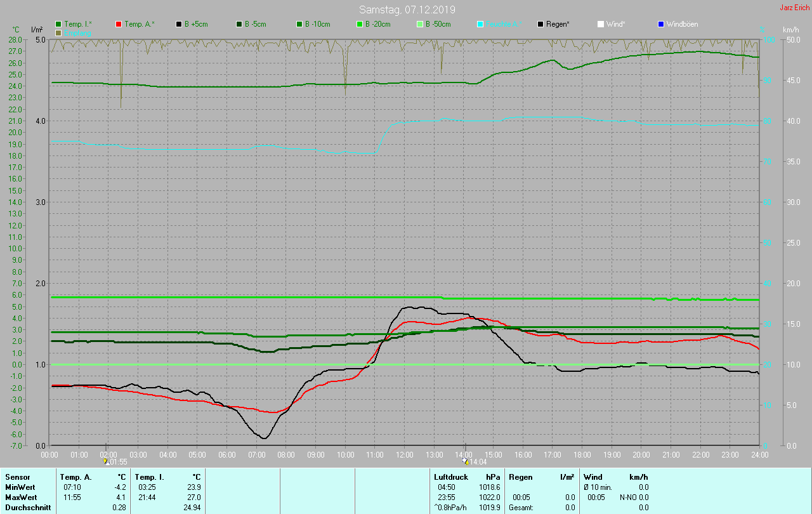The image size is (812, 514).
Task: Click the "Temp. A.*" legend label
Action: pos(139,24)
